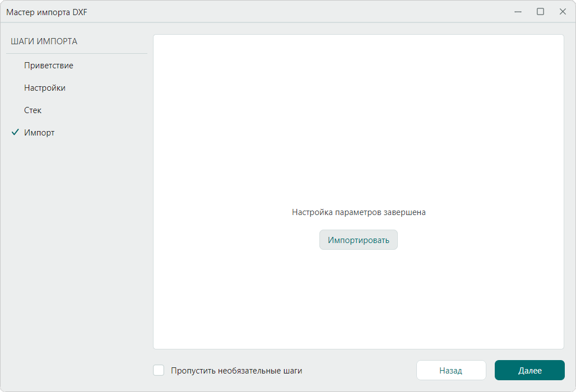Maximize the Мастер импорта DXF window
The width and height of the screenshot is (576, 392).
(x=540, y=12)
